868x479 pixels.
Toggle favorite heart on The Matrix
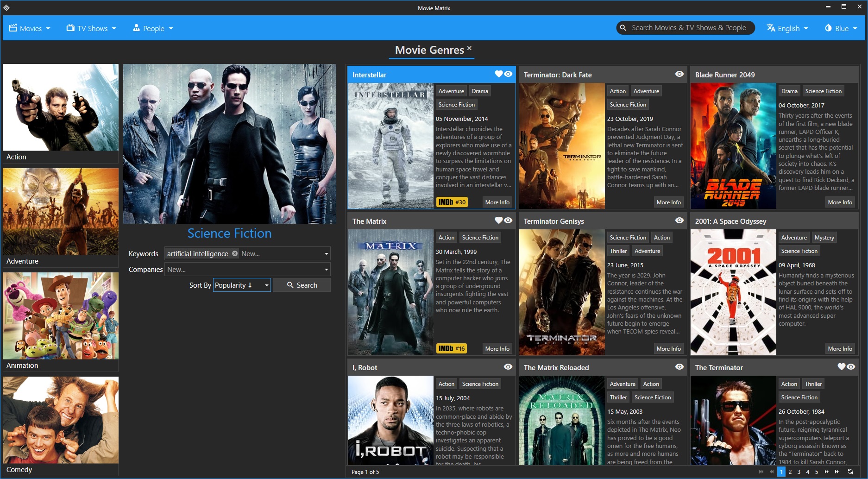tap(498, 221)
